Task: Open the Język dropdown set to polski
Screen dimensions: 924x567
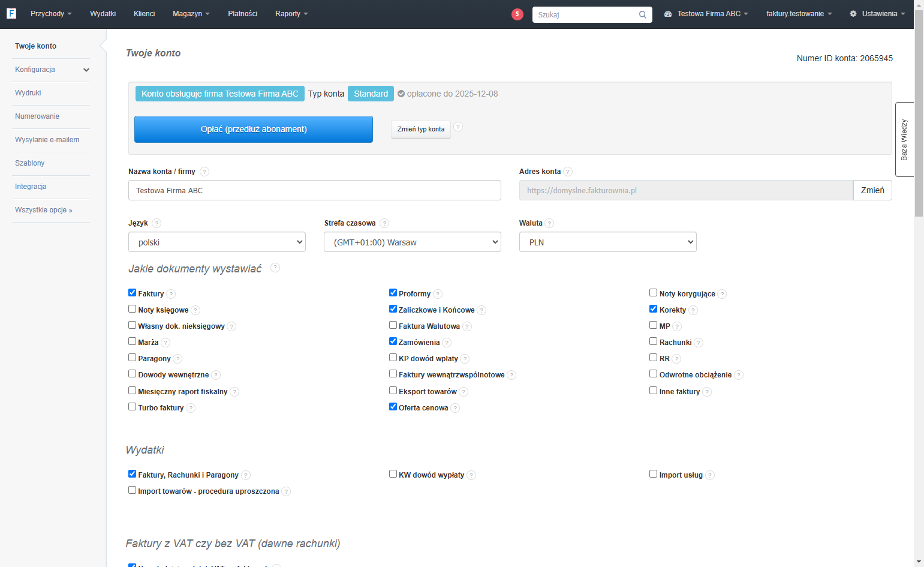Action: tap(217, 242)
